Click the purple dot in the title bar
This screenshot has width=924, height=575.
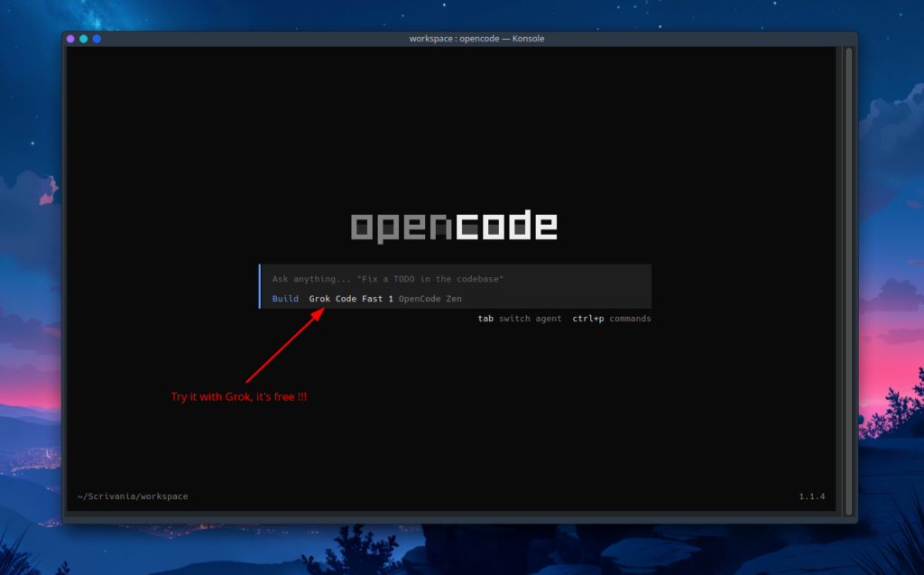coord(70,39)
